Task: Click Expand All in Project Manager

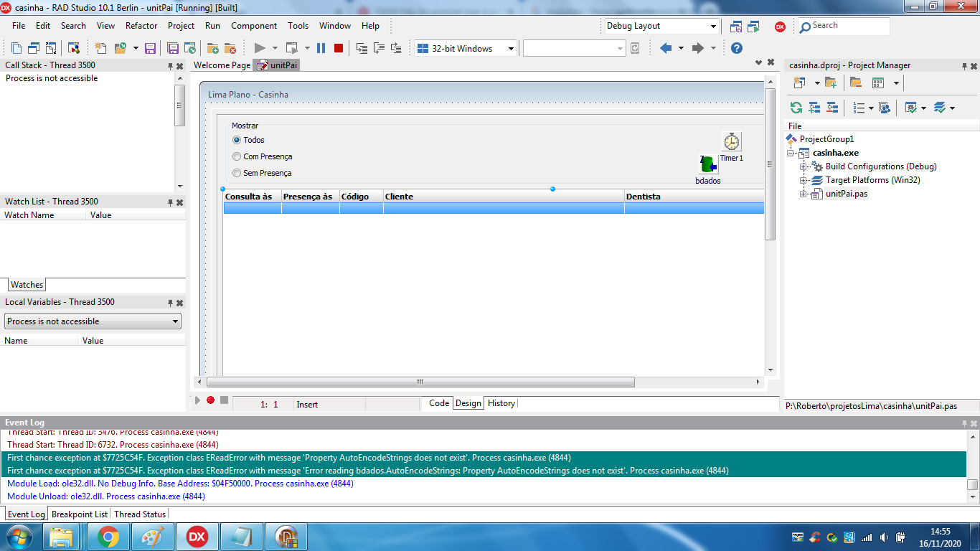Action: pyautogui.click(x=814, y=108)
